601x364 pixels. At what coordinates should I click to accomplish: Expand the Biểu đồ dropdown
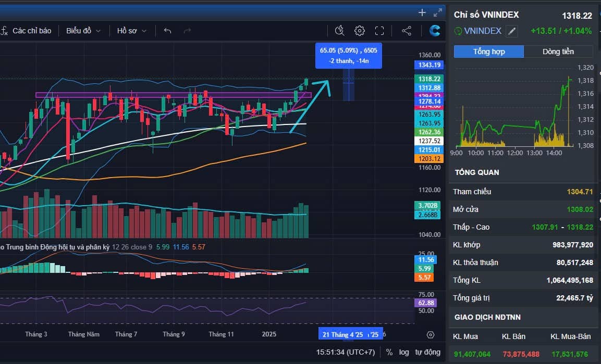83,31
